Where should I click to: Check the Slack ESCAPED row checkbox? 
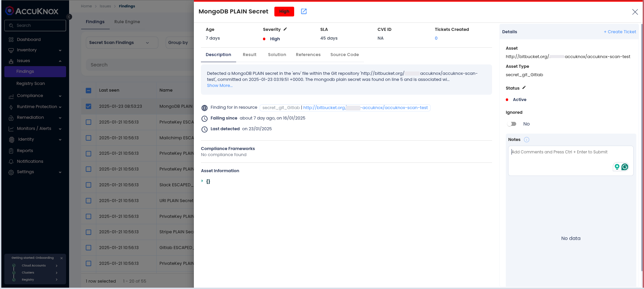89,185
